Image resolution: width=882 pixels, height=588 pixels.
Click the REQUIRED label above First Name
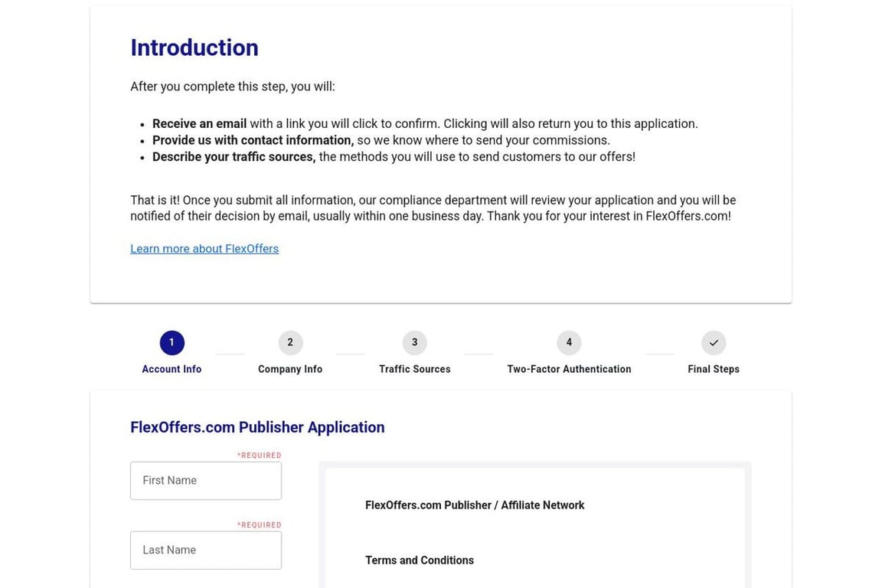259,455
